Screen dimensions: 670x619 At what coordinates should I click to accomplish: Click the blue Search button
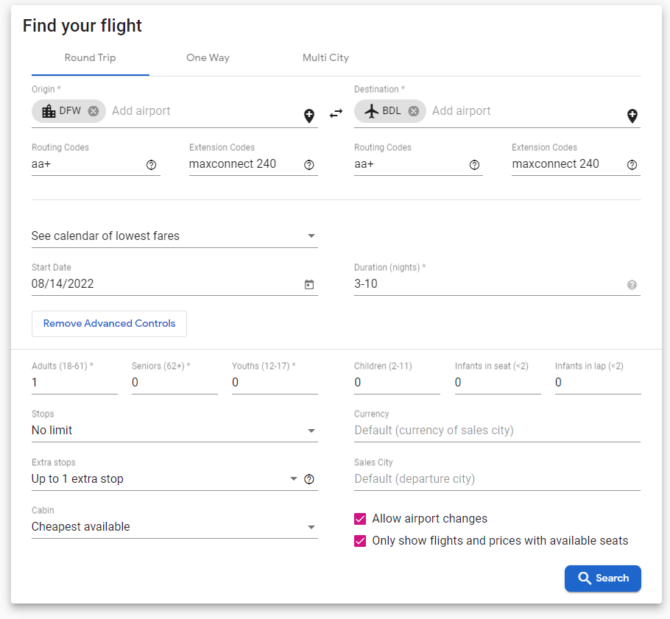pos(602,578)
